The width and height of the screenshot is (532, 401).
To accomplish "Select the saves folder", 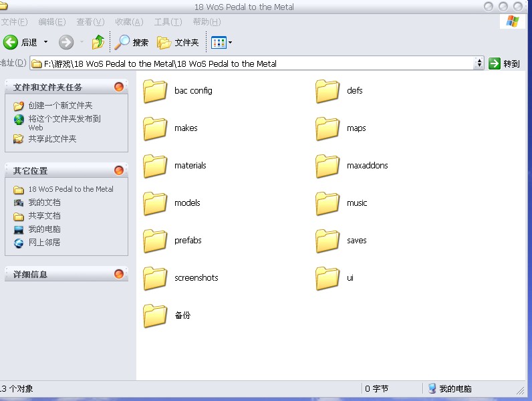I will click(327, 241).
